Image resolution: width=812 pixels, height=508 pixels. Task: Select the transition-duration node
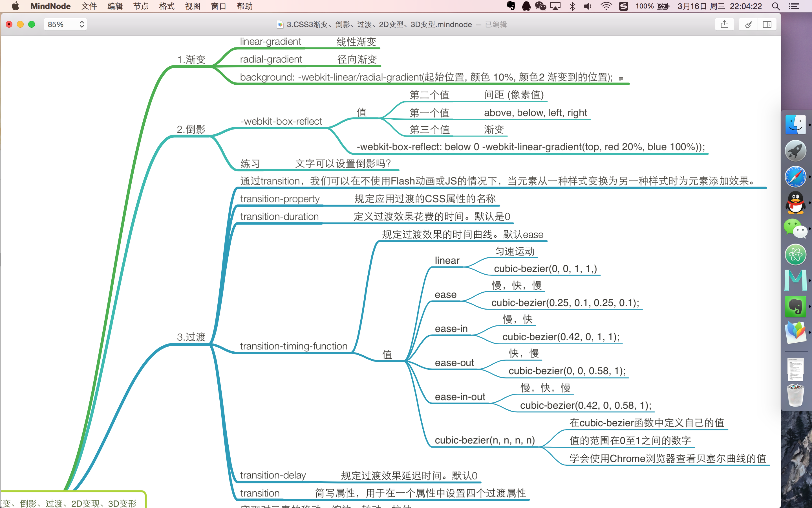(x=279, y=216)
